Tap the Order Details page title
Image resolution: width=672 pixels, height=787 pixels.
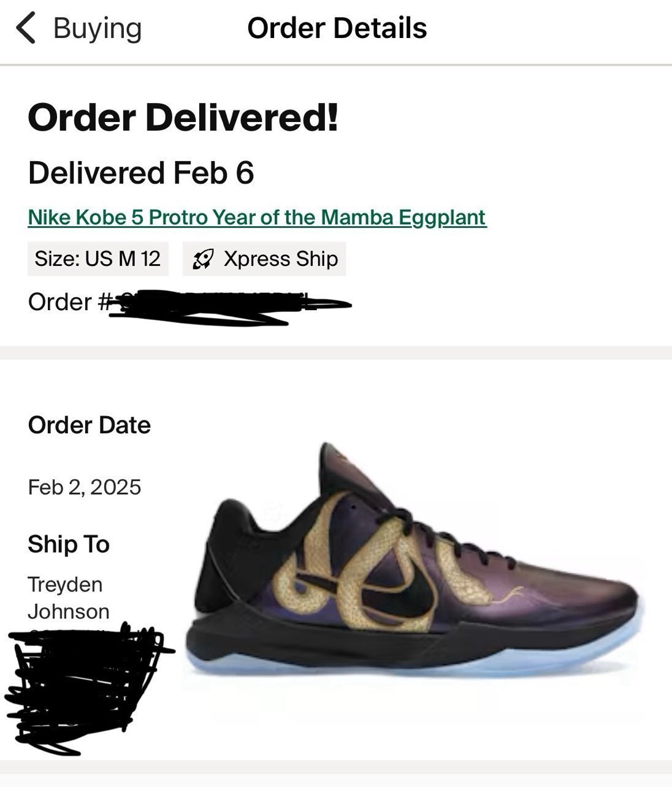[x=337, y=28]
